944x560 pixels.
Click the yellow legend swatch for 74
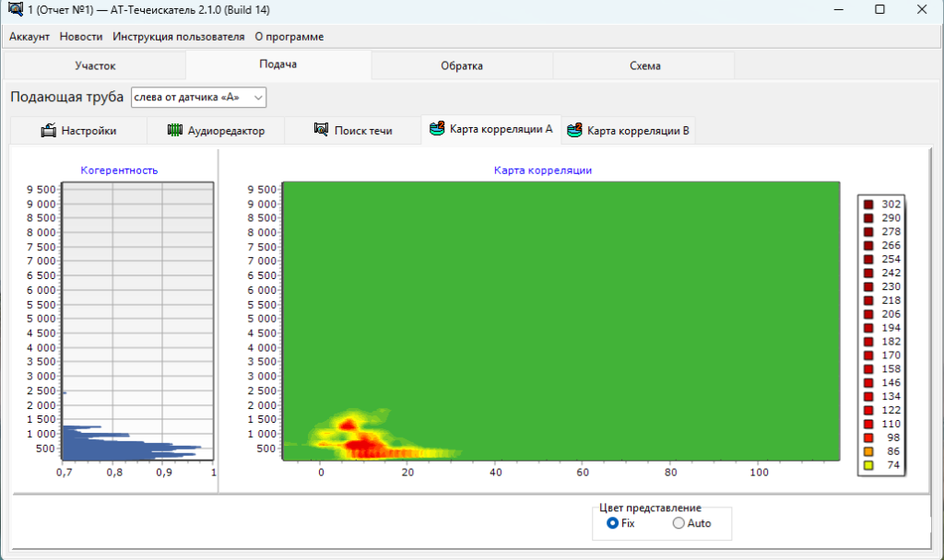click(867, 466)
